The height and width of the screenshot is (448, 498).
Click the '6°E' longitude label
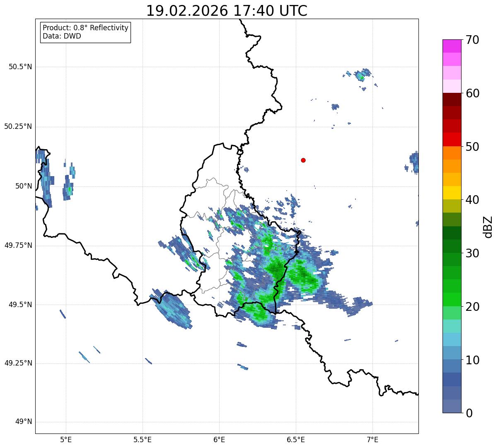pos(219,439)
